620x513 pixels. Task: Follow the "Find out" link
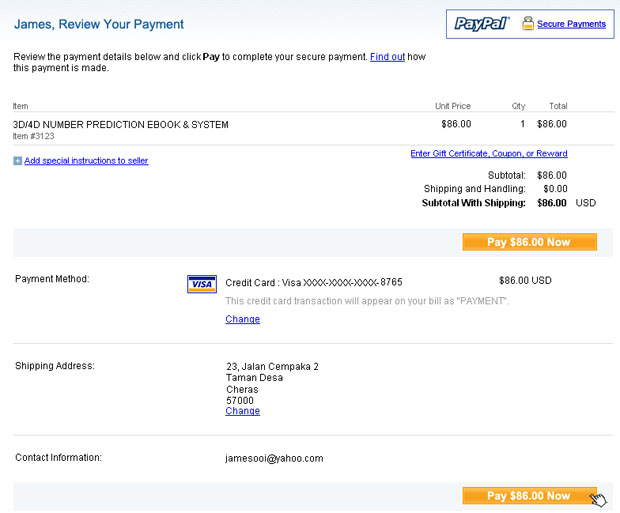coord(387,57)
